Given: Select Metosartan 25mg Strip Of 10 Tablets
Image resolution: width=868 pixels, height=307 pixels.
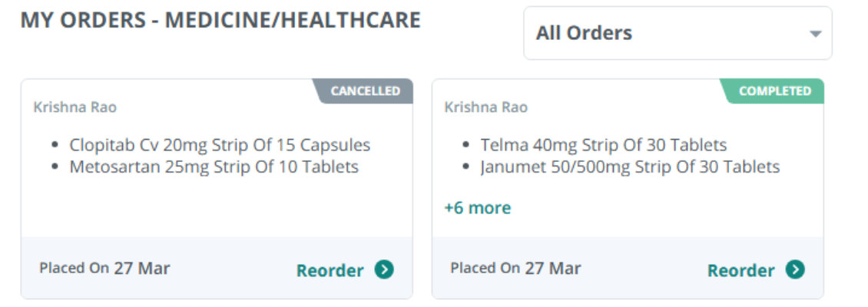Looking at the screenshot, I should tap(214, 167).
